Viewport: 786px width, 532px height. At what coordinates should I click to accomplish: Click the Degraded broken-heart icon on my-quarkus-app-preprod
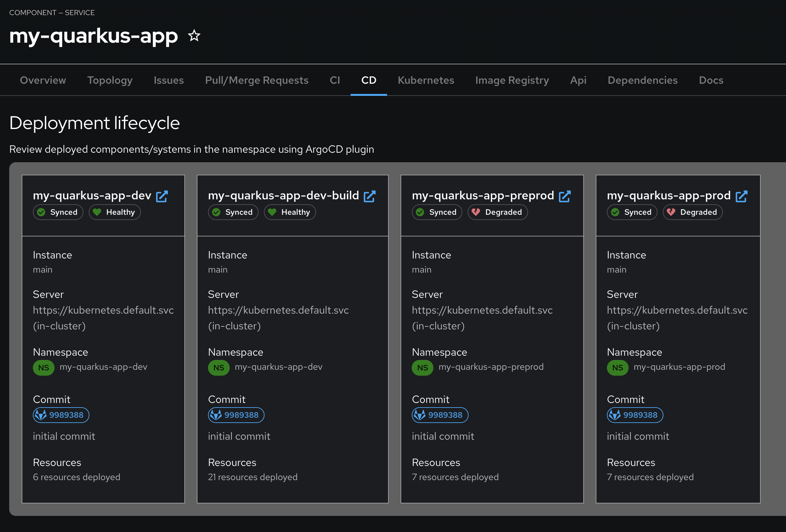pos(476,212)
